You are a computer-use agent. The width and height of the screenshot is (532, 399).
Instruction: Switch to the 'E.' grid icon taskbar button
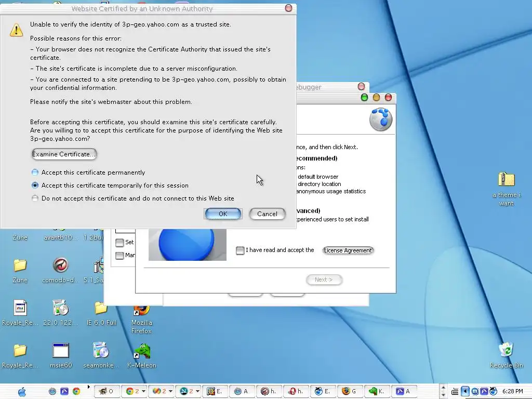[x=215, y=391]
